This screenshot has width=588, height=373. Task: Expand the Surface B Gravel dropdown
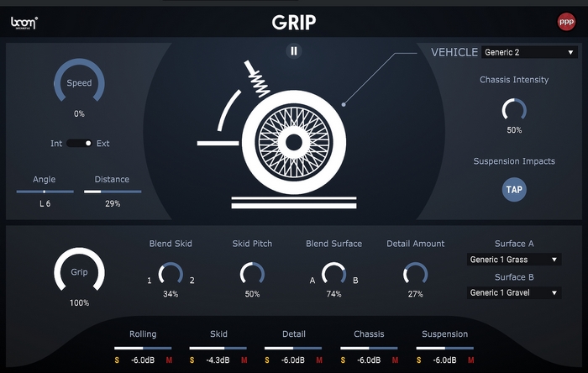514,292
